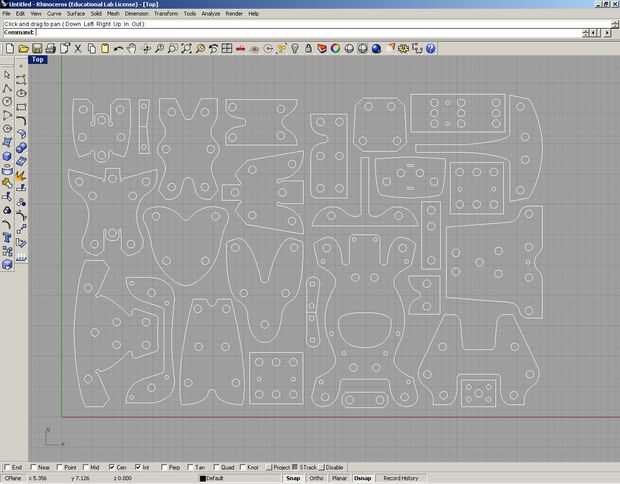Click the Explode icon in sidebar
This screenshot has width=620, height=484.
tap(21, 175)
